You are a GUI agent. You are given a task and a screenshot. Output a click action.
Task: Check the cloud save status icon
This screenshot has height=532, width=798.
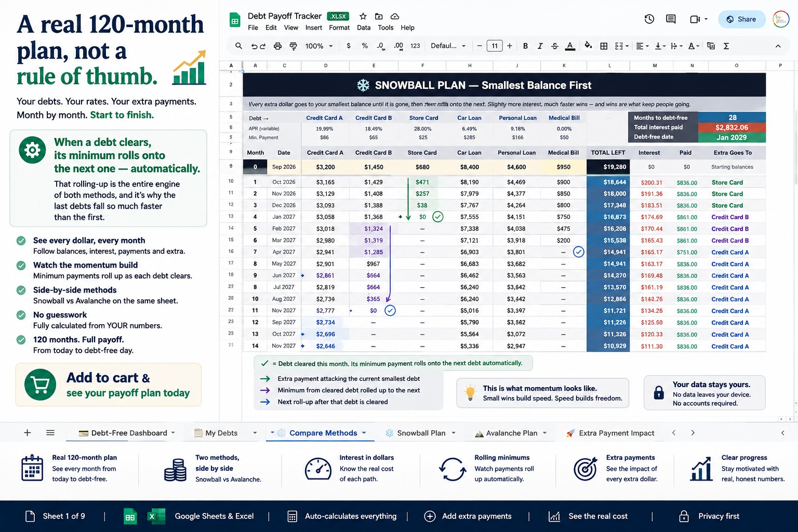tap(395, 17)
